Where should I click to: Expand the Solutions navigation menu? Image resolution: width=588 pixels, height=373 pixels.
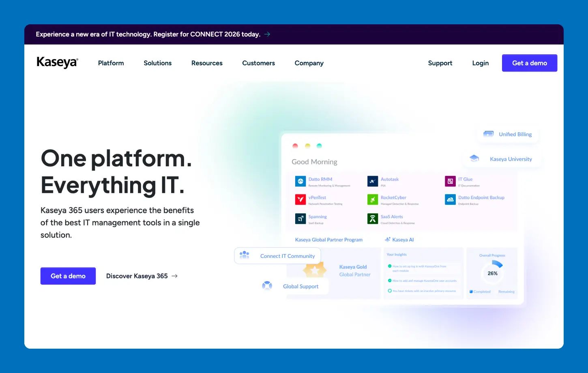coord(157,63)
